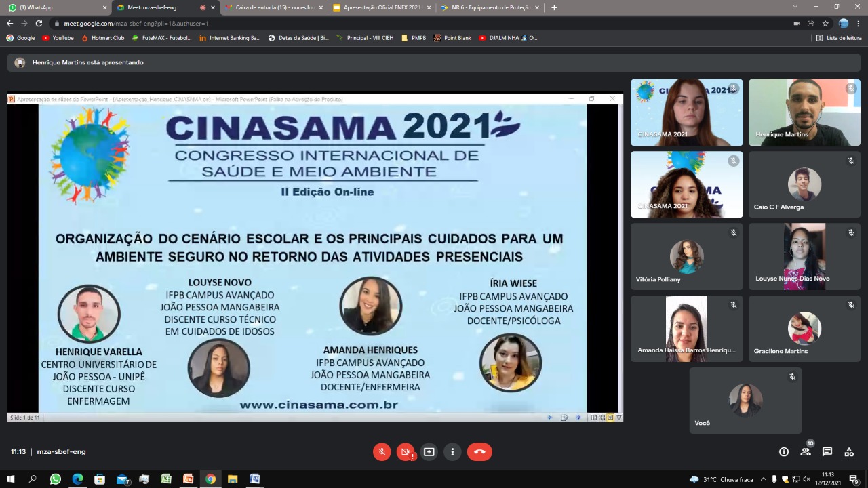Turn on the camera in Meet
This screenshot has width=868, height=488.
point(406,452)
